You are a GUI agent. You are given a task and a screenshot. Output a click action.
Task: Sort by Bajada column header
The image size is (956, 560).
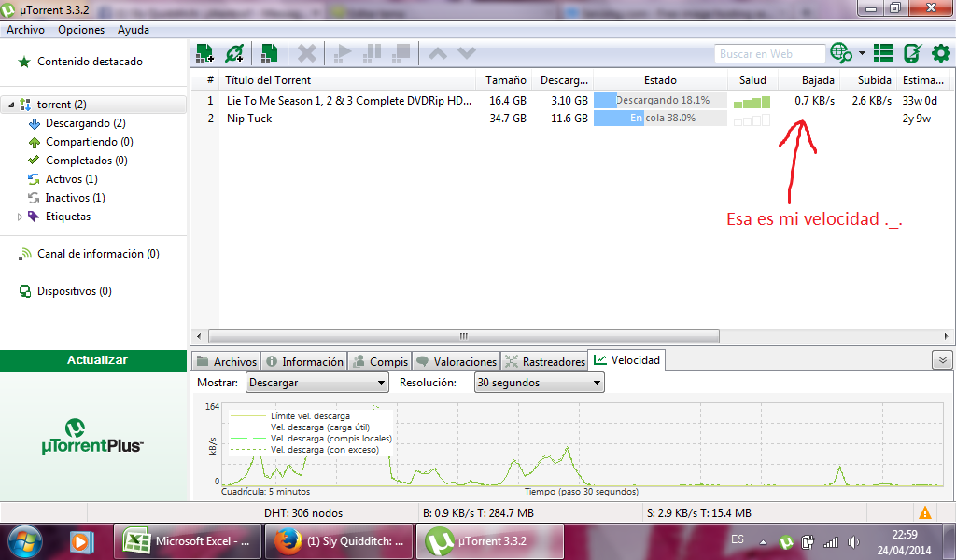[809, 80]
